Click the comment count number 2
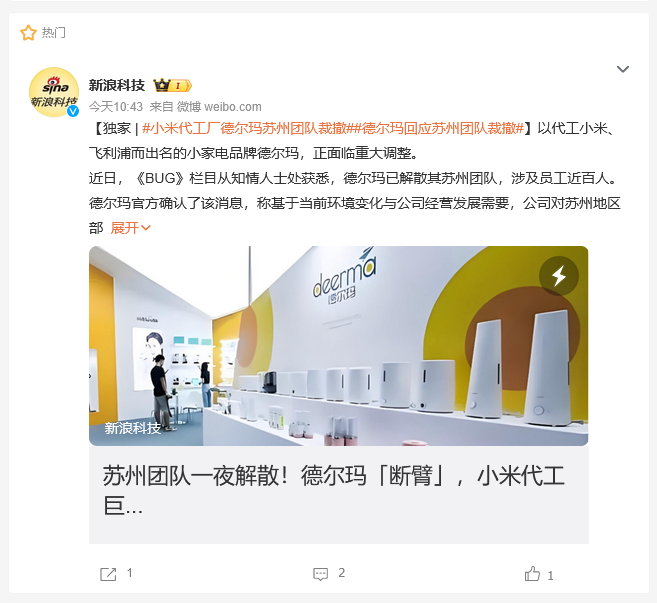The image size is (657, 603). point(341,573)
